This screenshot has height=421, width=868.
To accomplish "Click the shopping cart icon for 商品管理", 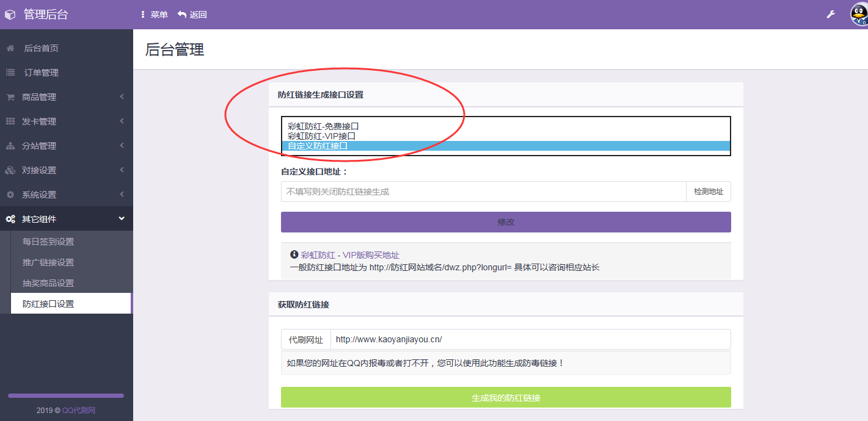I will tap(10, 97).
